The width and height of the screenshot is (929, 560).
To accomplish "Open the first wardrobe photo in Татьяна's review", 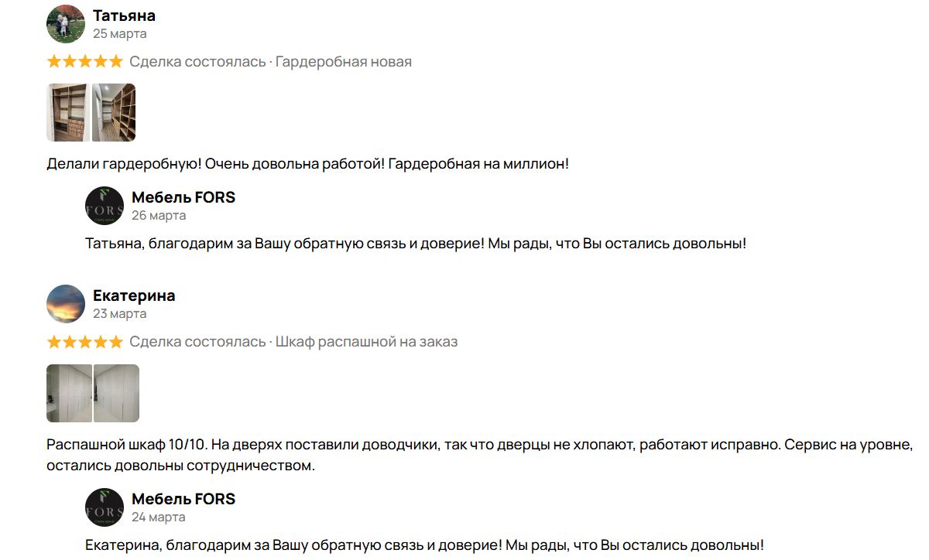I will tap(68, 113).
